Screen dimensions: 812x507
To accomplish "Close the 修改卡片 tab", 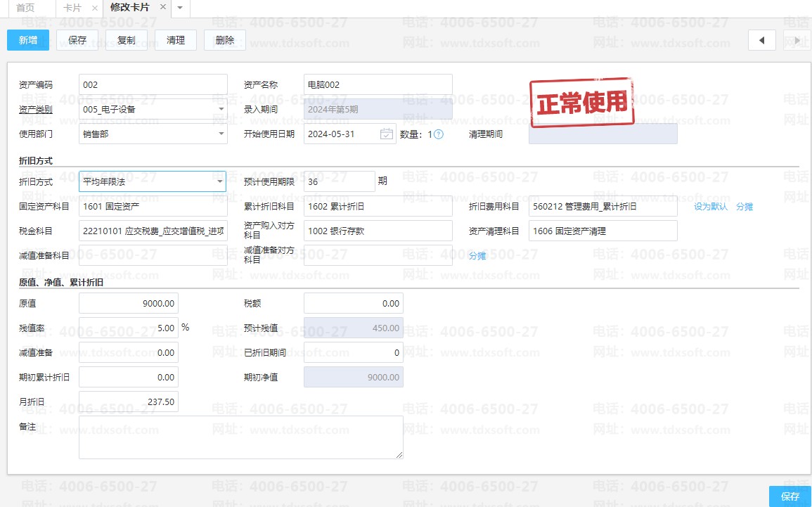I will pos(163,7).
